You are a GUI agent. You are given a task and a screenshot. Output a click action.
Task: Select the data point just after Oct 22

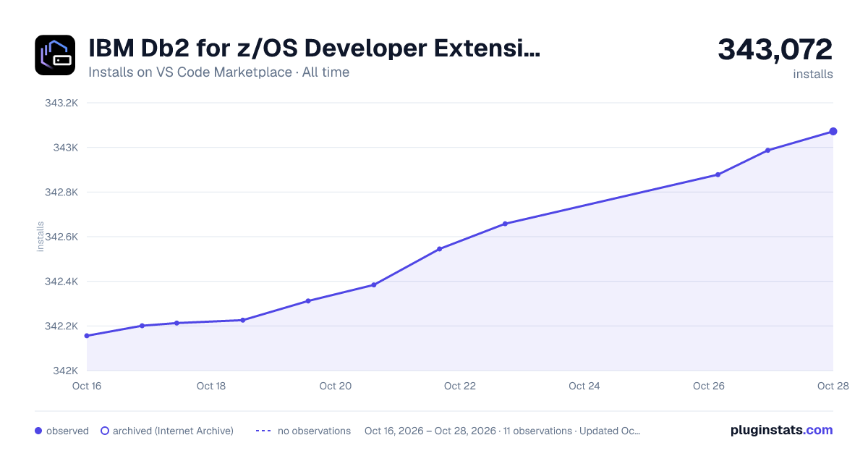(x=505, y=224)
